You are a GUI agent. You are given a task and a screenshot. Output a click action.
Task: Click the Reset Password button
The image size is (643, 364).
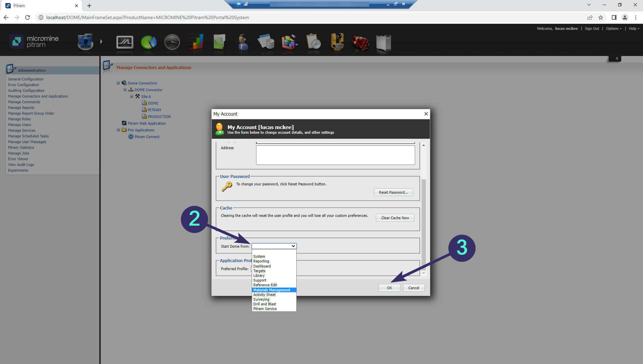[393, 192]
